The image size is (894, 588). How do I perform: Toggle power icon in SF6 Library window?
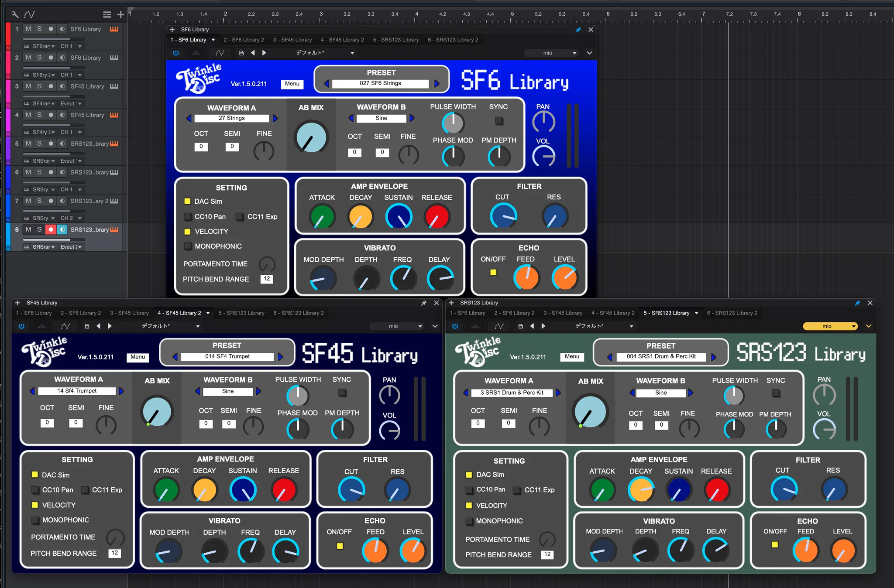point(176,53)
